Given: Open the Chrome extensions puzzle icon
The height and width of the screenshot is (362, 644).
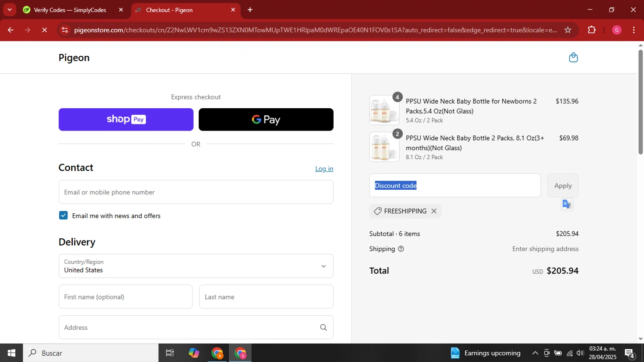Looking at the screenshot, I should point(592,30).
